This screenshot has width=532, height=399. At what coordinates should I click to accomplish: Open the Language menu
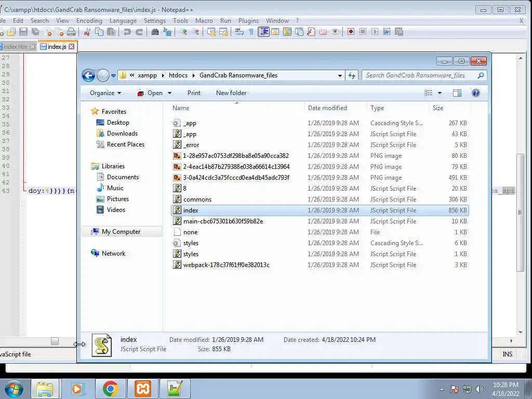pos(123,21)
